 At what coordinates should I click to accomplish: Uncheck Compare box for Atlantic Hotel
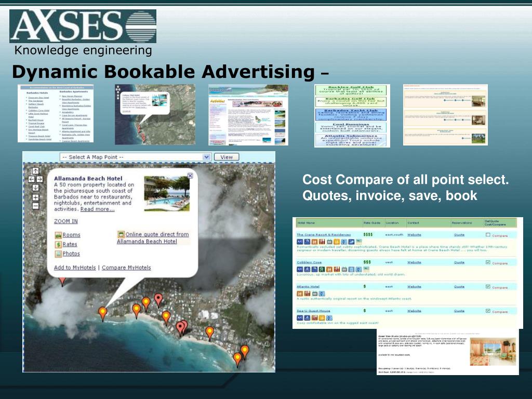pyautogui.click(x=488, y=286)
